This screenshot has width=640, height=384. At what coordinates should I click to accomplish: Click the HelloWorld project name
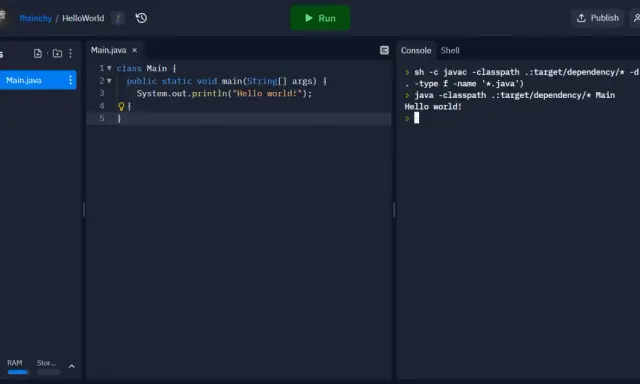pos(83,18)
